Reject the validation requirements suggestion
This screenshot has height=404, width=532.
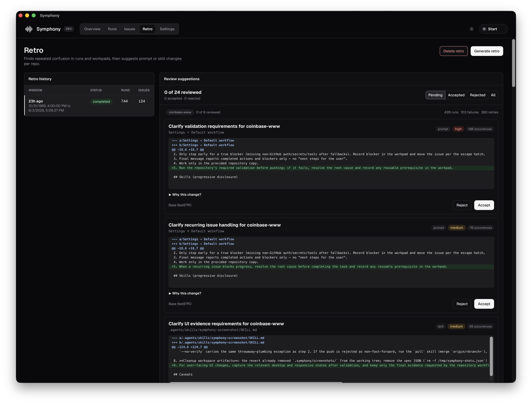[x=462, y=205]
